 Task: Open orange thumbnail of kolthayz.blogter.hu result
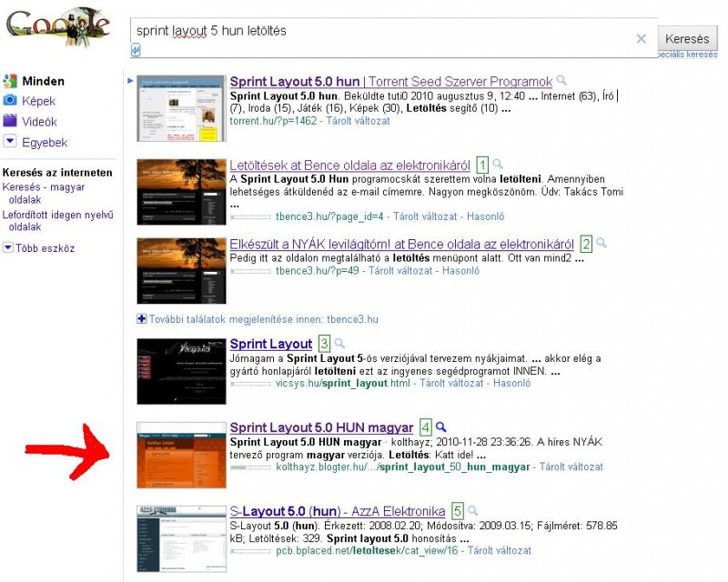(x=181, y=455)
